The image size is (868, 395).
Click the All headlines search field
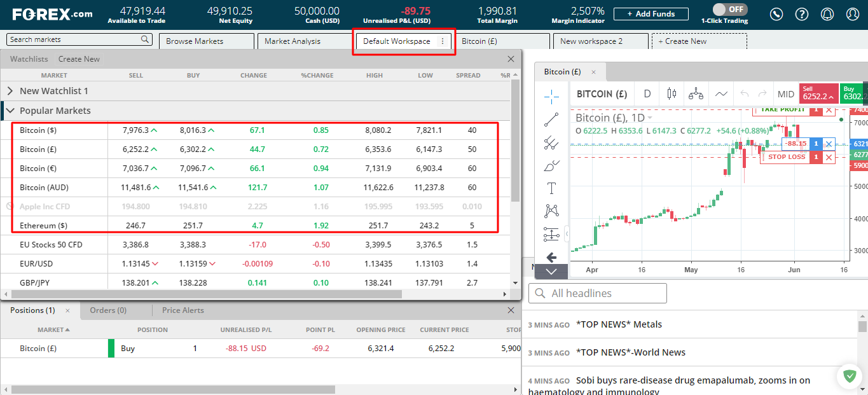point(598,293)
